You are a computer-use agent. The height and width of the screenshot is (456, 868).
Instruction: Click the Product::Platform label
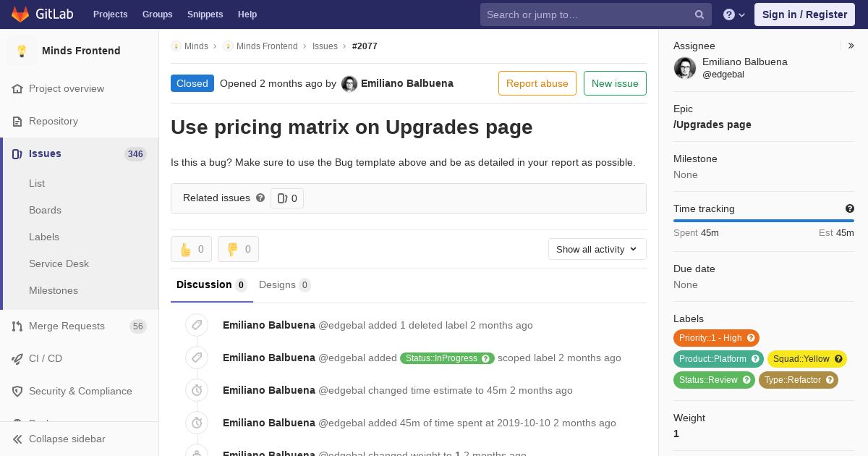tap(718, 359)
